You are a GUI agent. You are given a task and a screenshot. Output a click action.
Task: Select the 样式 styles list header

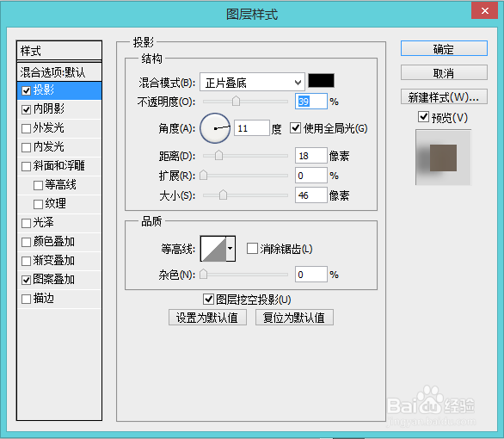point(59,51)
